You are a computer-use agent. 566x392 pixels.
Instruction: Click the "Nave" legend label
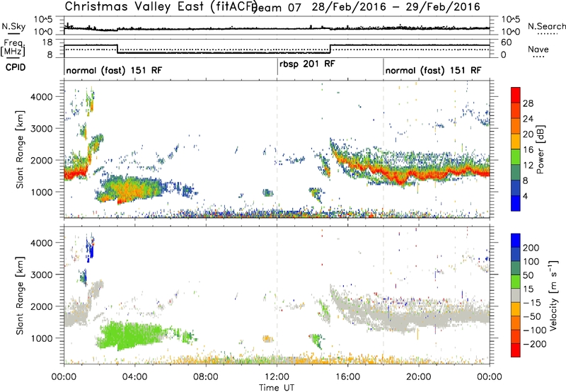(538, 50)
